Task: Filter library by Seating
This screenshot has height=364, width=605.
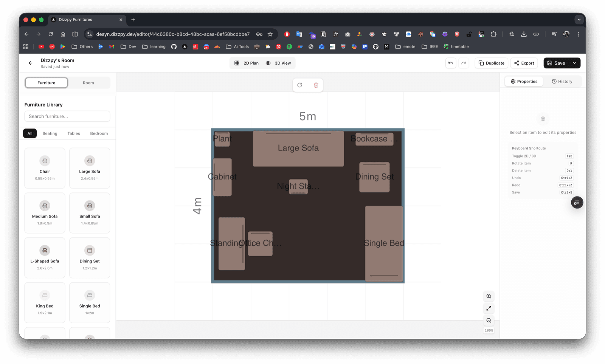Action: (50, 133)
